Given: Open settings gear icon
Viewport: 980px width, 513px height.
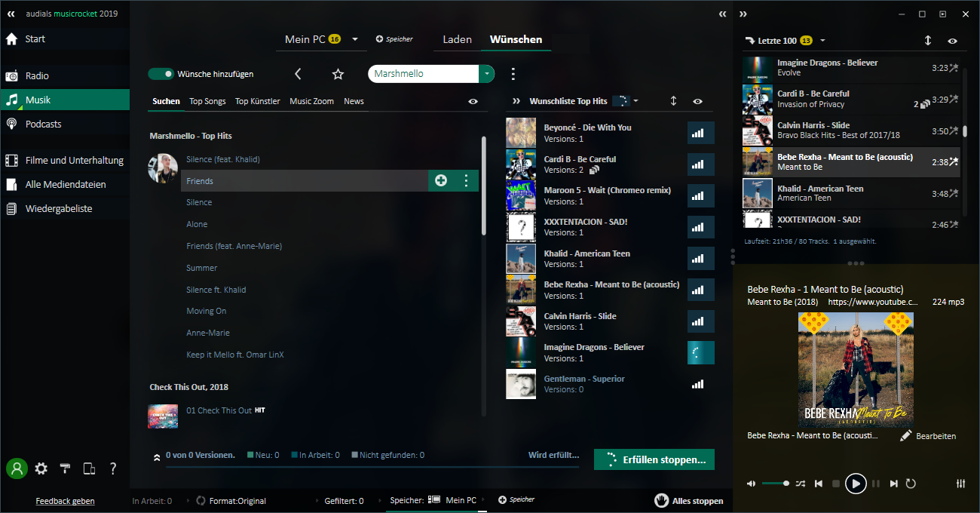Looking at the screenshot, I should pos(41,468).
